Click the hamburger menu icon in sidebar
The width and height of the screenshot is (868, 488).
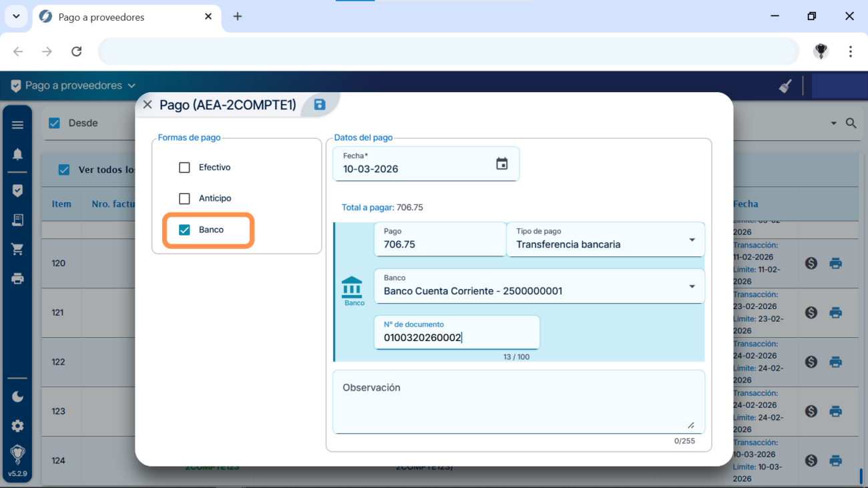coord(18,125)
